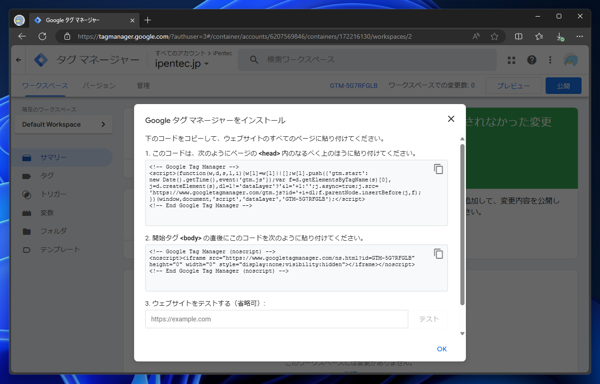The image size is (600, 384).
Task: Click the browser address bar URL
Action: pyautogui.click(x=245, y=36)
